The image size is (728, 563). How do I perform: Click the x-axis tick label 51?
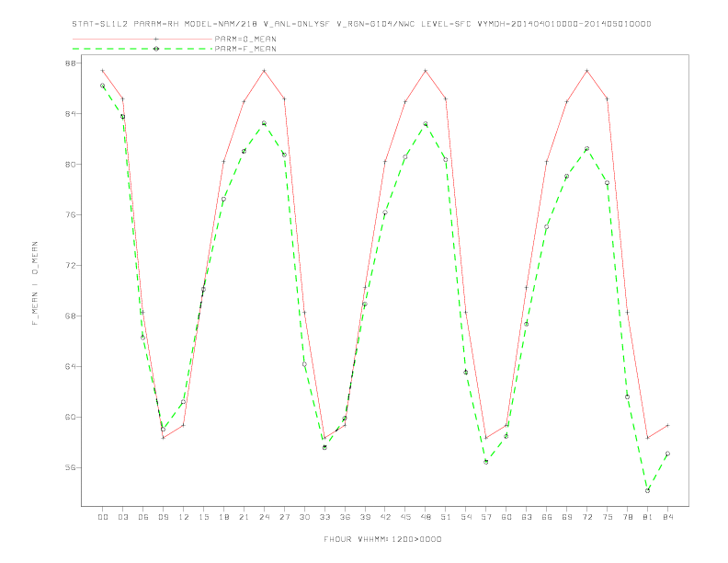[x=446, y=517]
